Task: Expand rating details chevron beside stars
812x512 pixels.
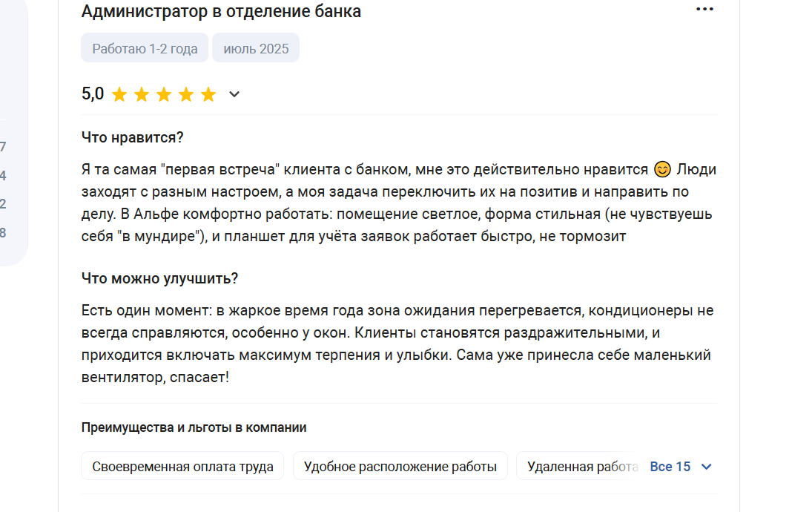Action: pos(234,94)
